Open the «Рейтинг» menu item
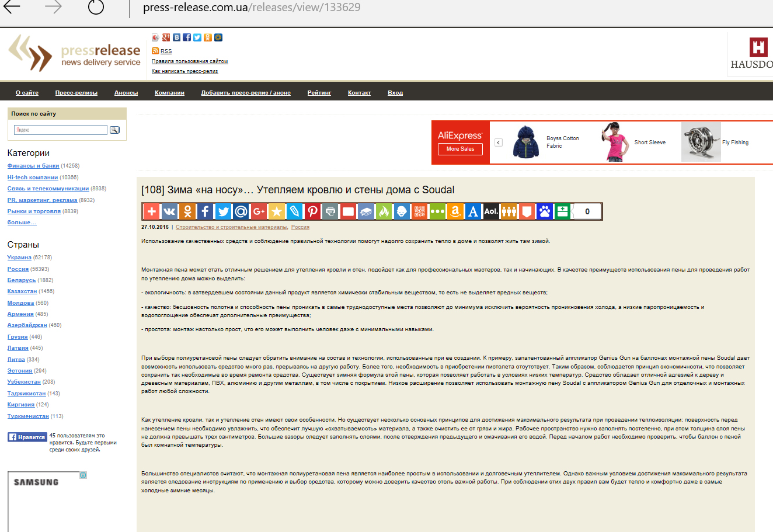Screen dimensions: 773x532 pos(319,93)
